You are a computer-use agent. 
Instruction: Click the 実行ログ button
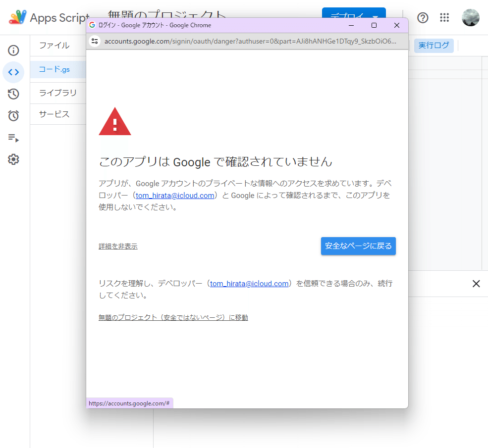tap(434, 46)
